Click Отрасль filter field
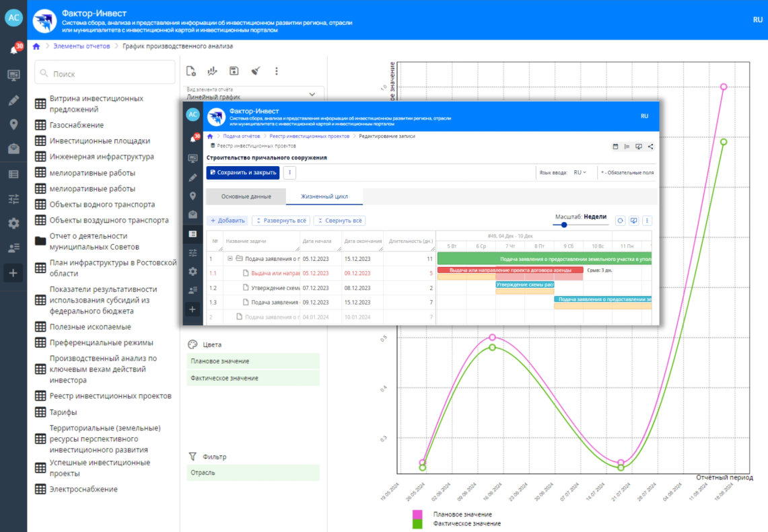 253,473
